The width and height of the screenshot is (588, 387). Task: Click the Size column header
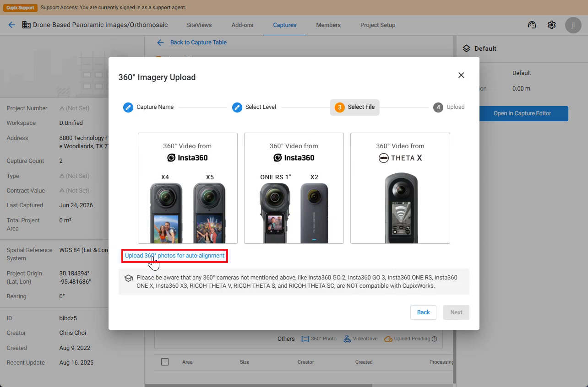(x=245, y=362)
